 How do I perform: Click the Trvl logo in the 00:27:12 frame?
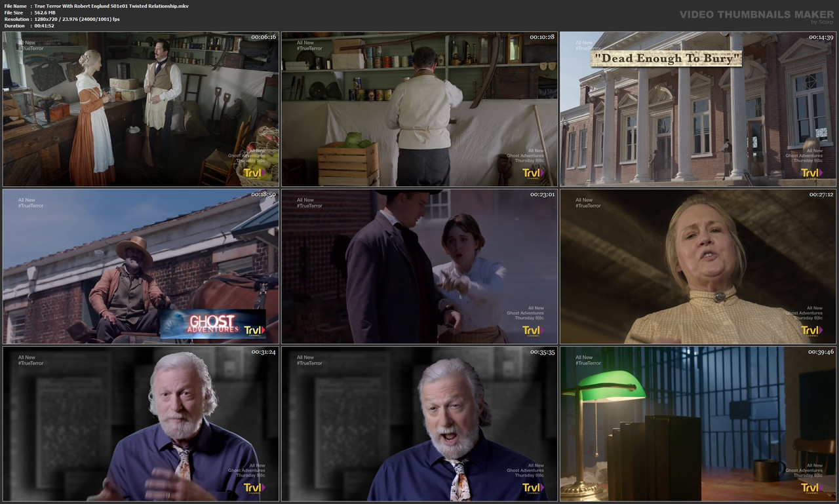(811, 331)
